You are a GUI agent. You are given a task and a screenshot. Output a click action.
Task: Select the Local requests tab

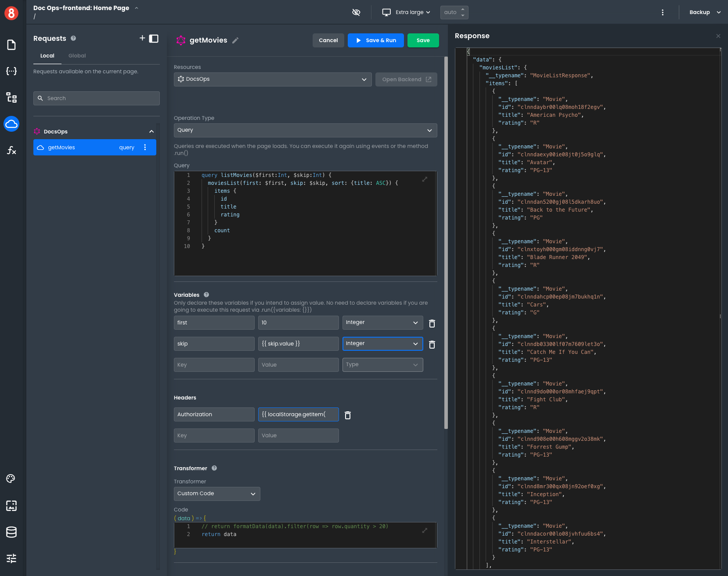click(47, 56)
